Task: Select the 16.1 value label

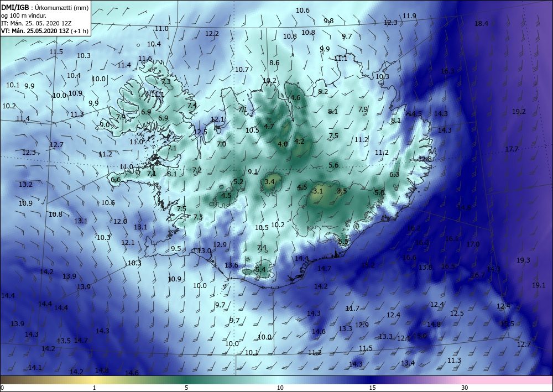Action: coord(452,239)
